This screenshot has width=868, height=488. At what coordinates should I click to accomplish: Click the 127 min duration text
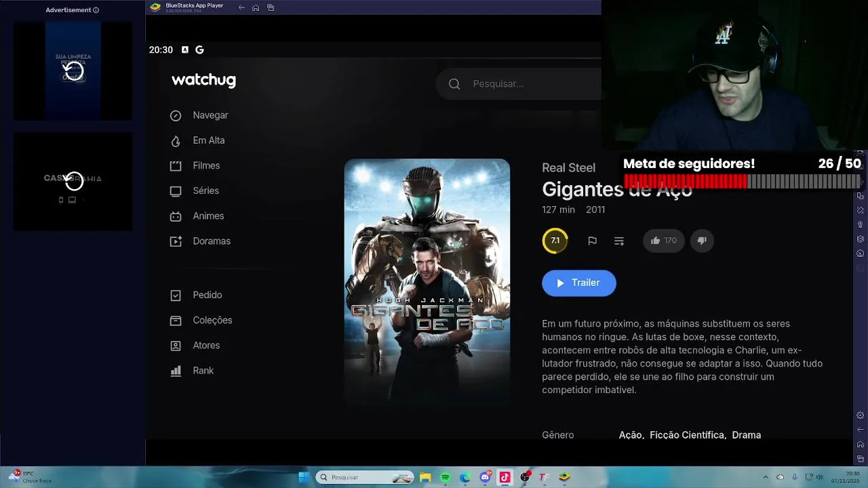tap(558, 209)
